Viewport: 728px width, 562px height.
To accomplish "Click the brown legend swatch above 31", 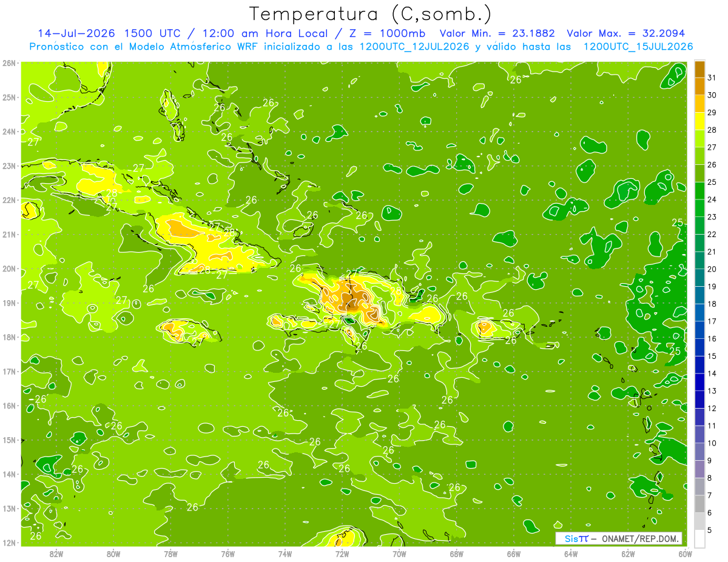I will click(699, 69).
